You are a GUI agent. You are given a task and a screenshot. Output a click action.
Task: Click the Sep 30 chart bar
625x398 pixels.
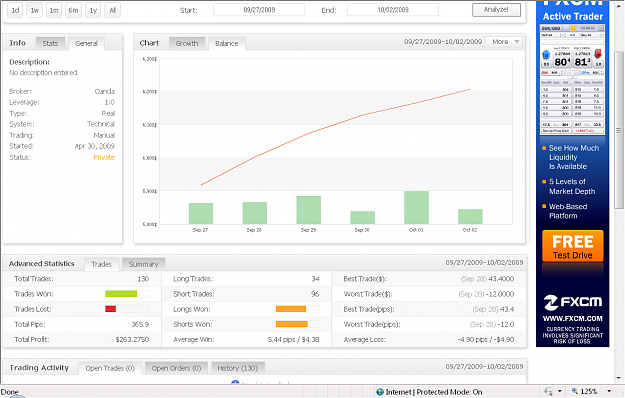[x=362, y=218]
